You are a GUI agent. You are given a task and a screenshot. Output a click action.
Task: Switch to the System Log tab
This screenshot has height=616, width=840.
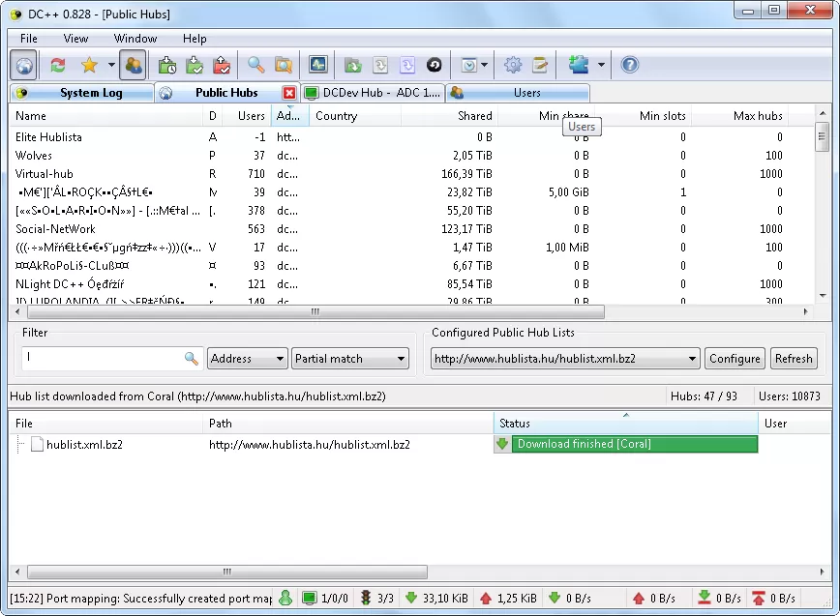pos(82,92)
